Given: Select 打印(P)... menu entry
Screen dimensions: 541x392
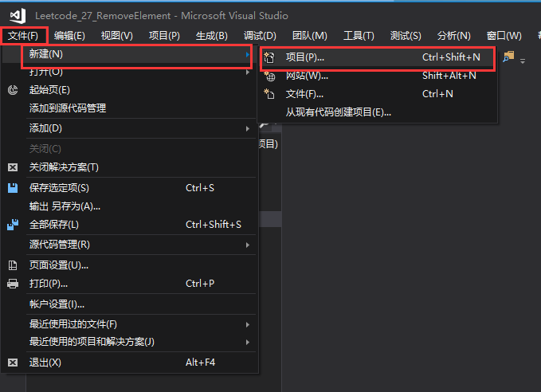Looking at the screenshot, I should coord(129,284).
